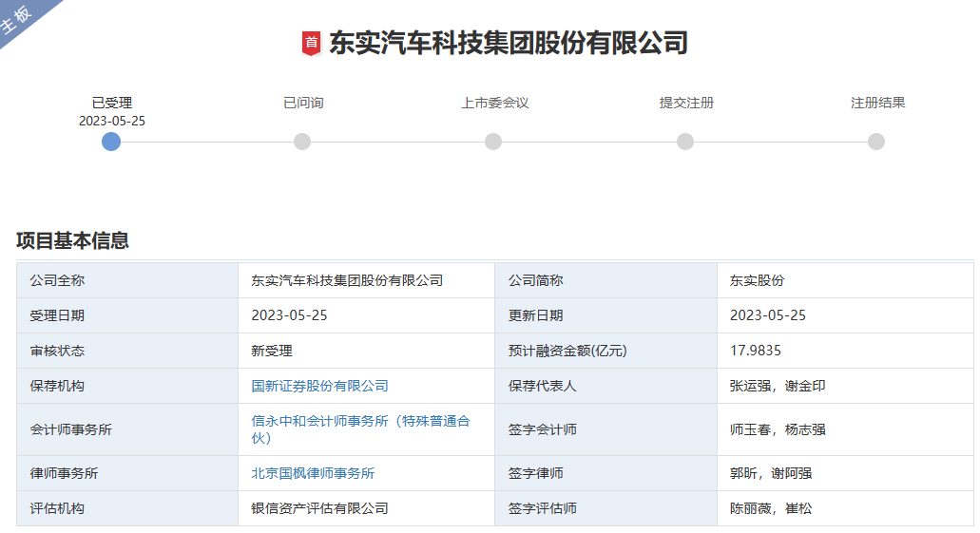
Task: Click the 受理日期 label cell
Action: (x=127, y=315)
